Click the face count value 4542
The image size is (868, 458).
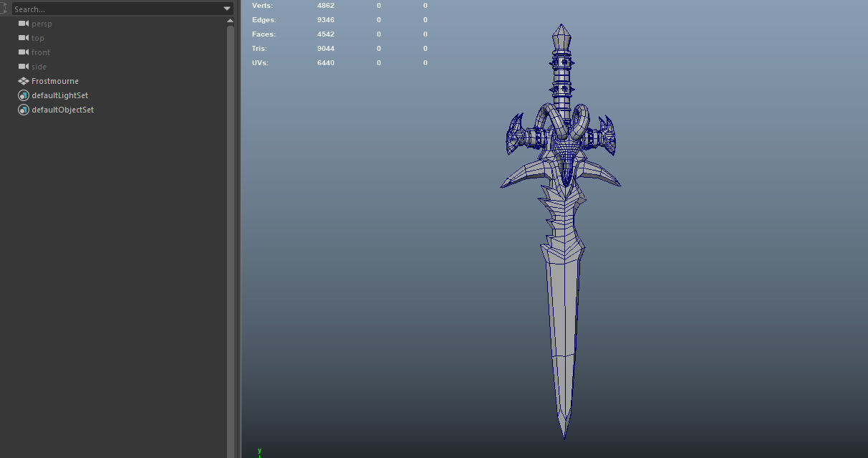(326, 34)
